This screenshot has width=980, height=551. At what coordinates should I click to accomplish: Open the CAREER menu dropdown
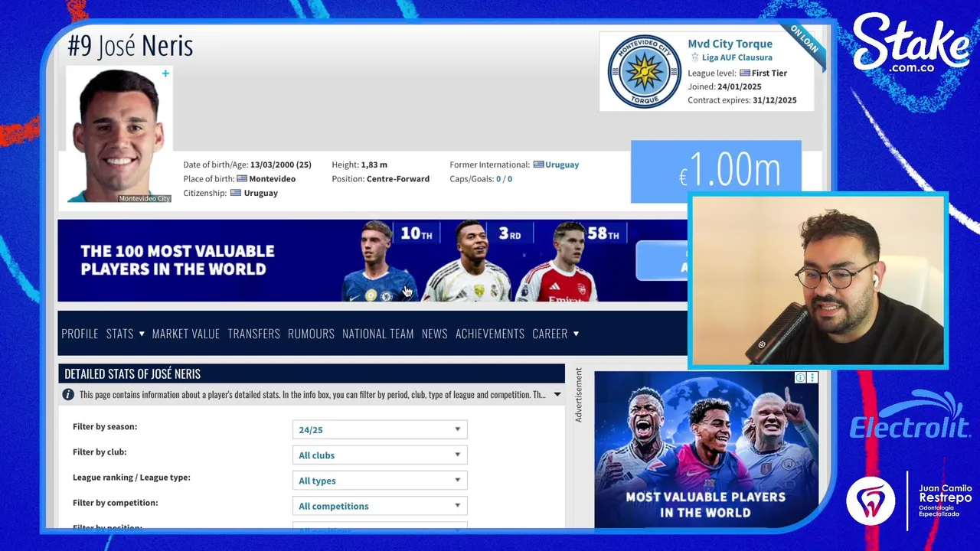click(x=556, y=334)
